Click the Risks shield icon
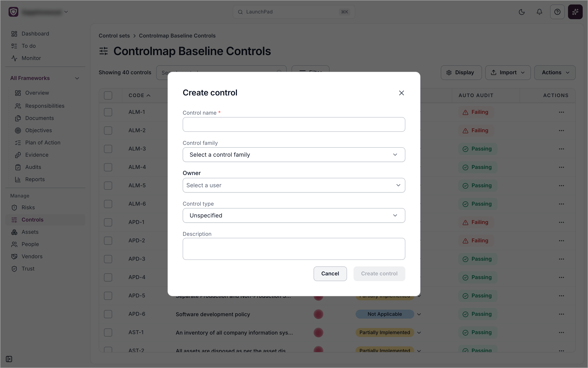The width and height of the screenshot is (588, 368). pos(14,208)
